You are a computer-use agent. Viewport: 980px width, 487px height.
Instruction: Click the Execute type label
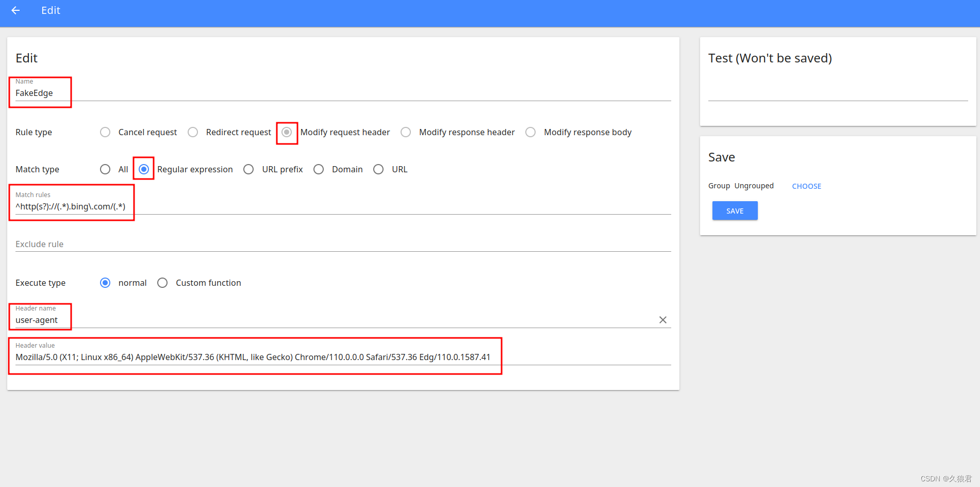(40, 283)
